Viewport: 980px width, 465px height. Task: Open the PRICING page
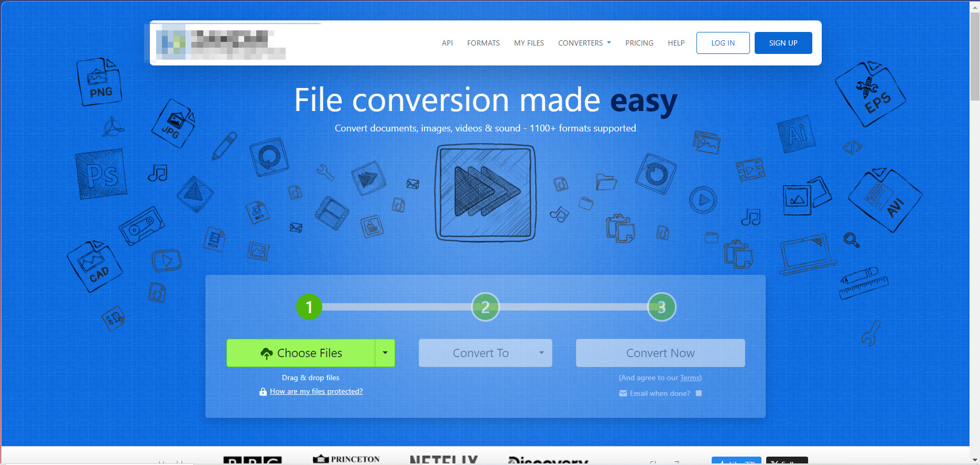point(639,43)
